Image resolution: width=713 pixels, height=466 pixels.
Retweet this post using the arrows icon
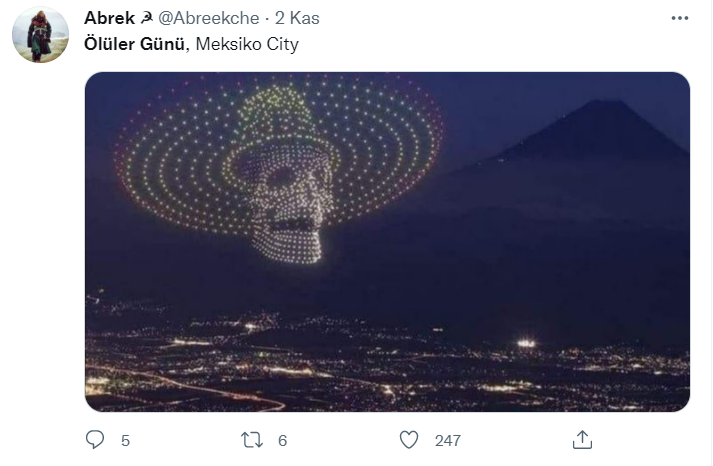252,440
